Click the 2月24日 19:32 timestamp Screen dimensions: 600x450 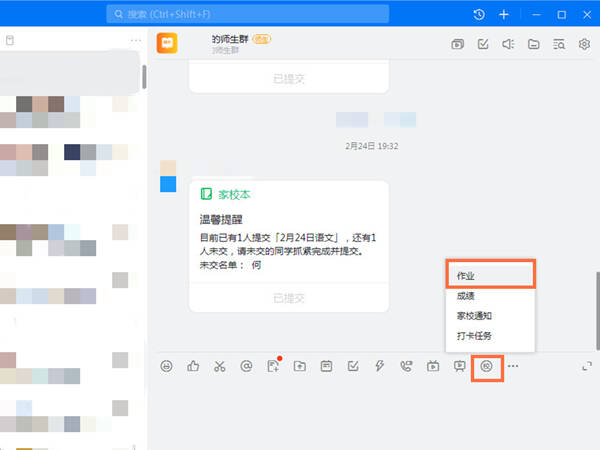[372, 146]
